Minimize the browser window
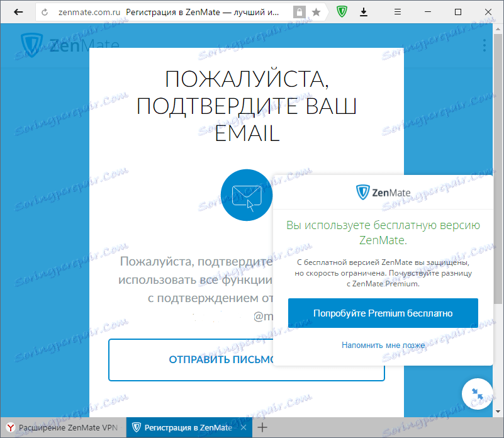The image size is (504, 438). tap(428, 12)
